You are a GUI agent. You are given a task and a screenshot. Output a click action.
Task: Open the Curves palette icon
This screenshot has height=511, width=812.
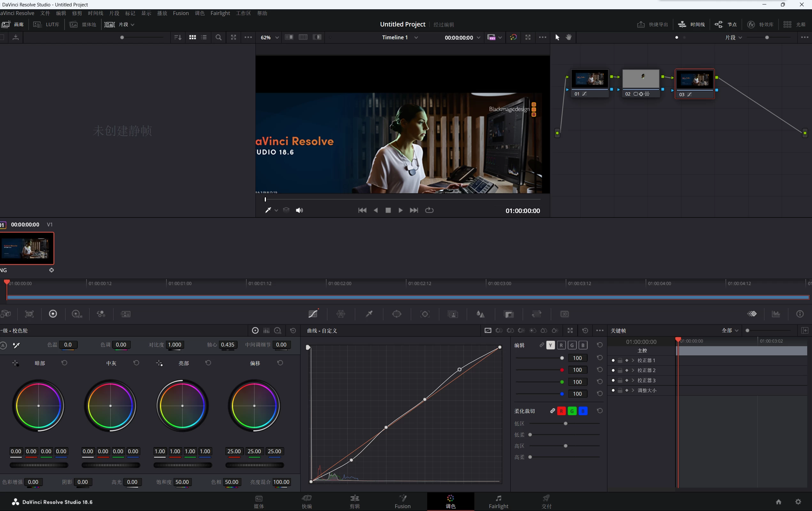[313, 314]
